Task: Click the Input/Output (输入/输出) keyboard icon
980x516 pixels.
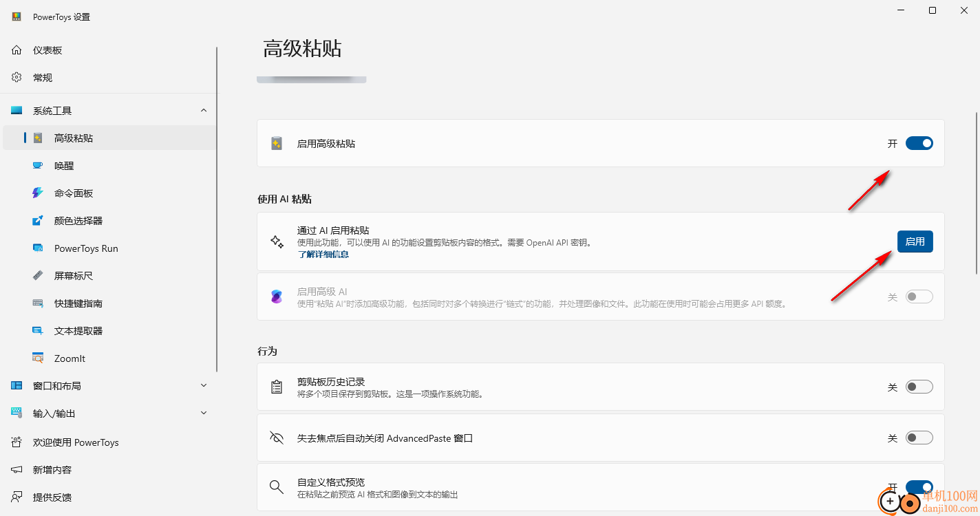Action: click(17, 413)
